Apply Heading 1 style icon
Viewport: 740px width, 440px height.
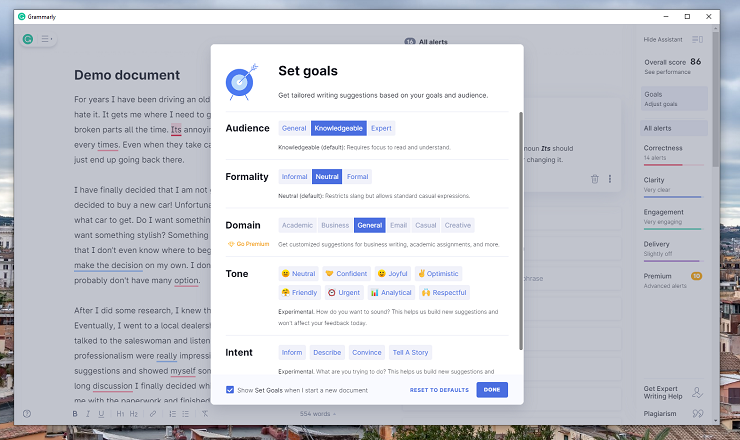(x=120, y=414)
